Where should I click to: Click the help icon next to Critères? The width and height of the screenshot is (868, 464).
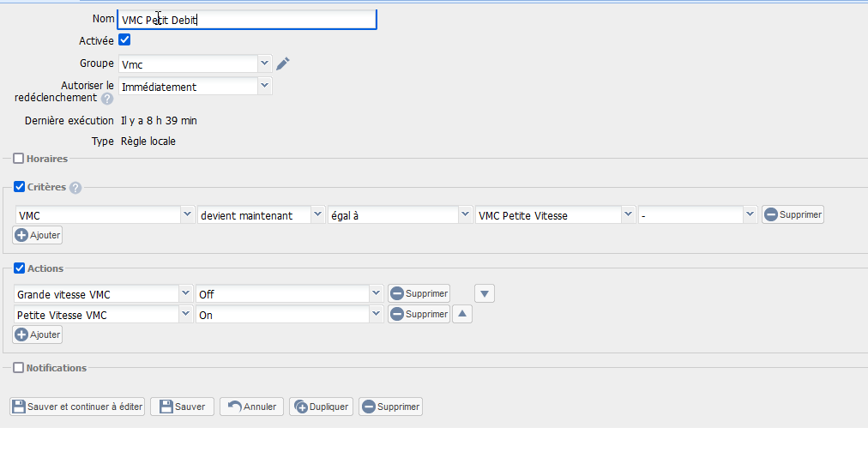75,188
